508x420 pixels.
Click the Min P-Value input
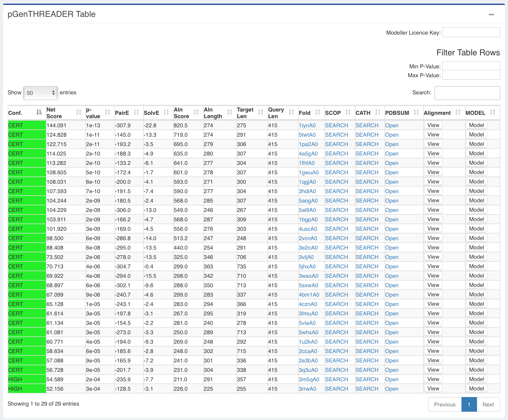pyautogui.click(x=471, y=66)
